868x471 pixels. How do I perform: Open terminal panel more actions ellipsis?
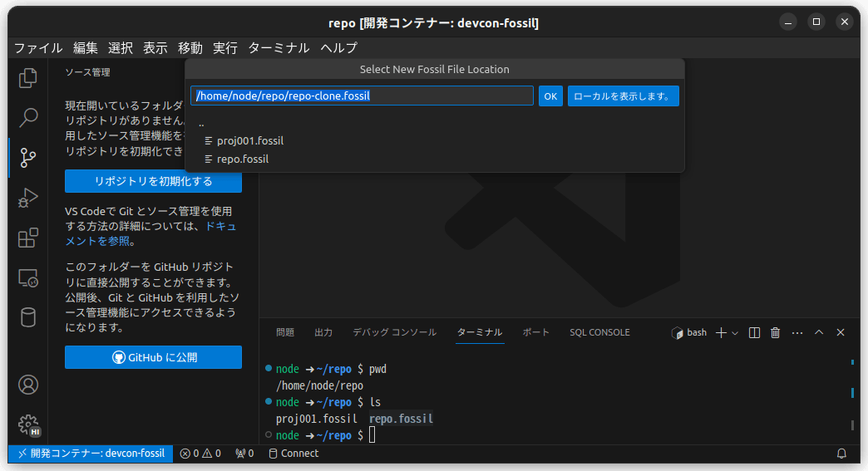[797, 332]
